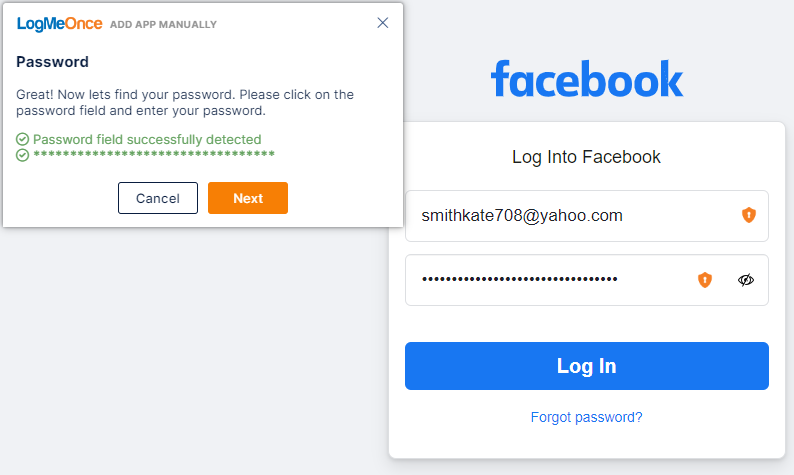
Task: Close the Add App Manually dialog
Action: [x=383, y=23]
